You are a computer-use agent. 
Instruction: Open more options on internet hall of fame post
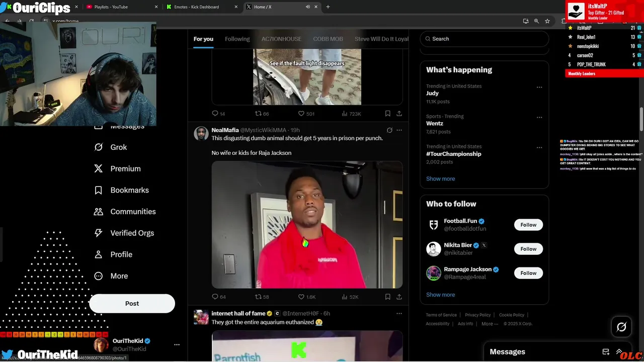[399, 314]
